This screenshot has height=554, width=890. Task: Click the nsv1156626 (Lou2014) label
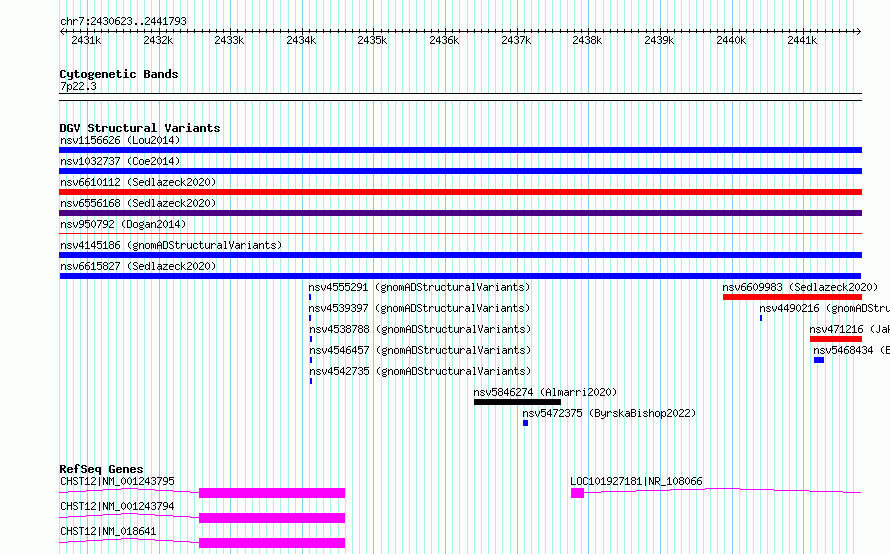point(120,140)
